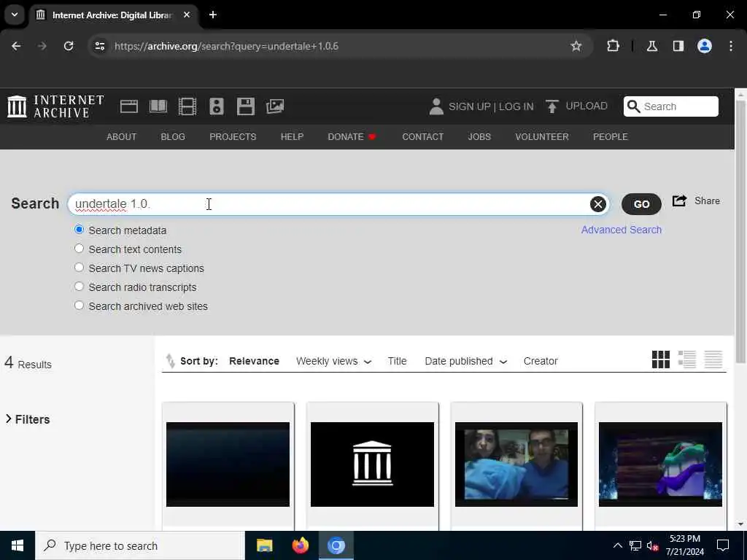Expand the Filters section

28,419
